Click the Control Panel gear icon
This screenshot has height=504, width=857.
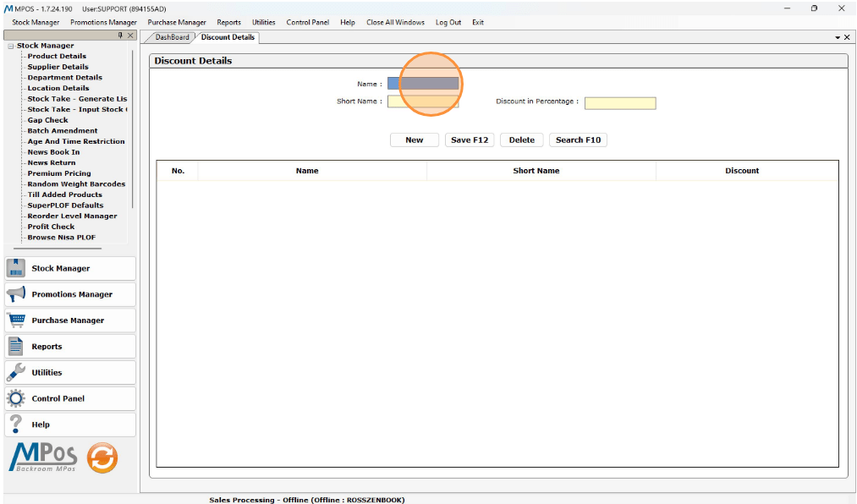16,398
